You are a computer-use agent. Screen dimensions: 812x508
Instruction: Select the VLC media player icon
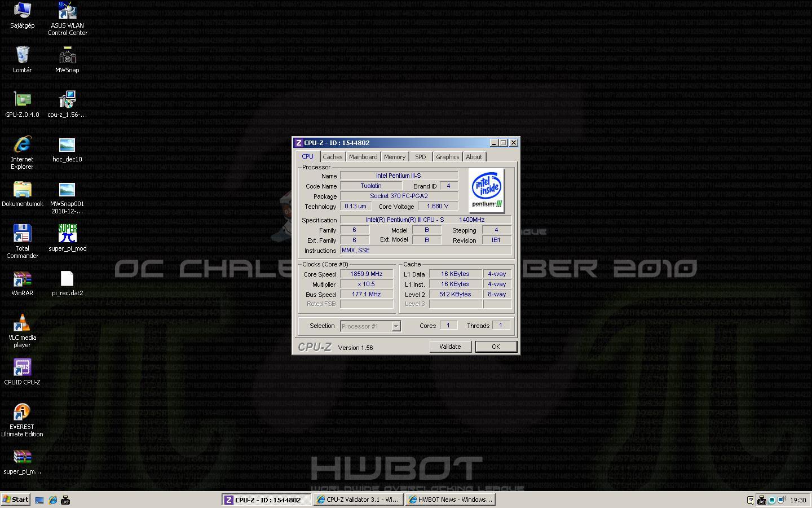click(x=22, y=331)
